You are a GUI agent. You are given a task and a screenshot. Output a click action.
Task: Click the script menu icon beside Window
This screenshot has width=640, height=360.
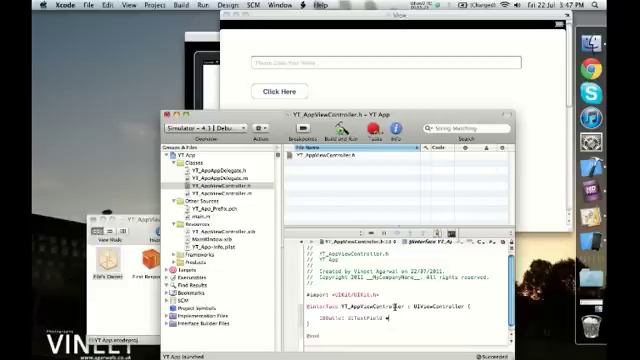303,5
